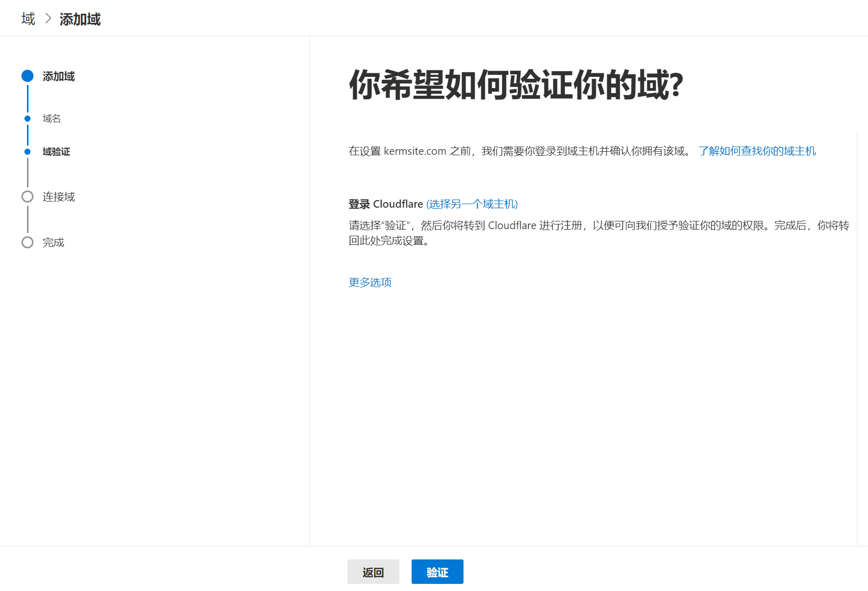
Task: Select the 域验证 sub-step label
Action: (x=56, y=152)
